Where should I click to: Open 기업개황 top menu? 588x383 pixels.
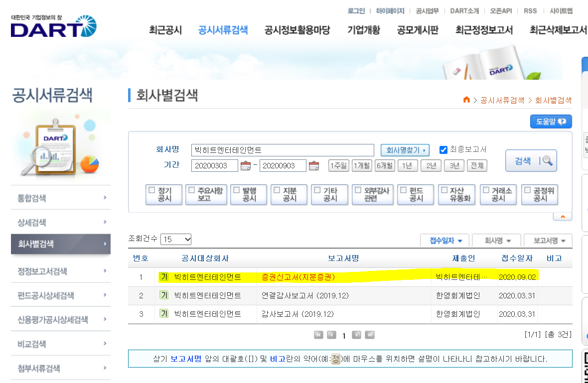(x=364, y=30)
